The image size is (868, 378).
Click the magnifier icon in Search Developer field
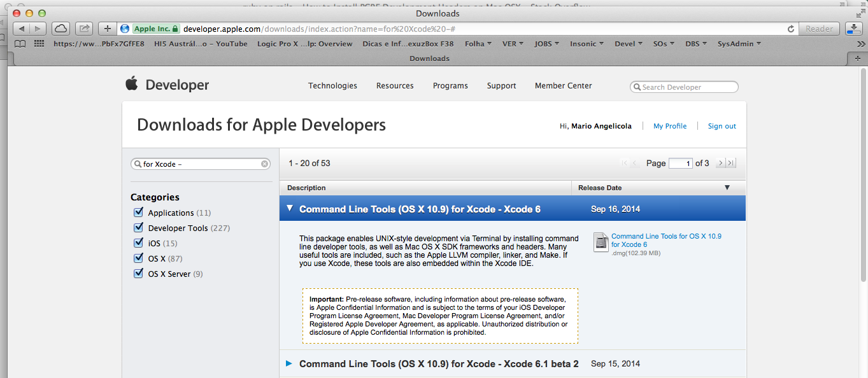pos(637,87)
